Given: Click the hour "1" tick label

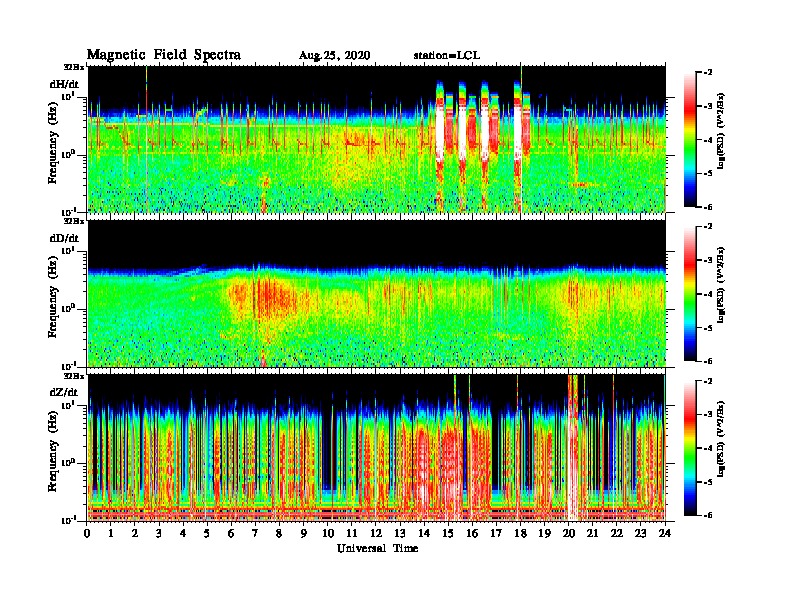Looking at the screenshot, I should click(111, 533).
